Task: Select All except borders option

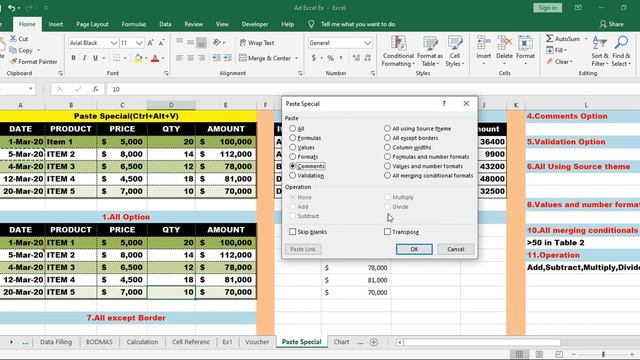Action: pos(387,138)
